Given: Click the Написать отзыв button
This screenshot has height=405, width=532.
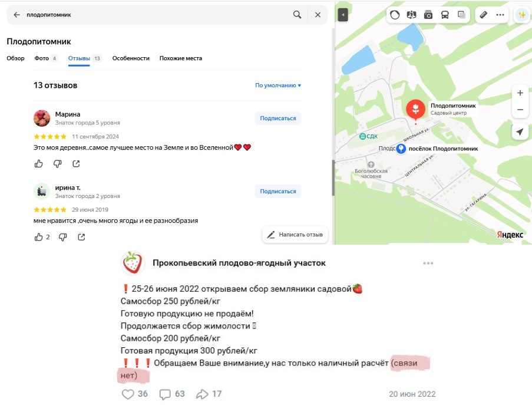Looking at the screenshot, I should tap(295, 235).
